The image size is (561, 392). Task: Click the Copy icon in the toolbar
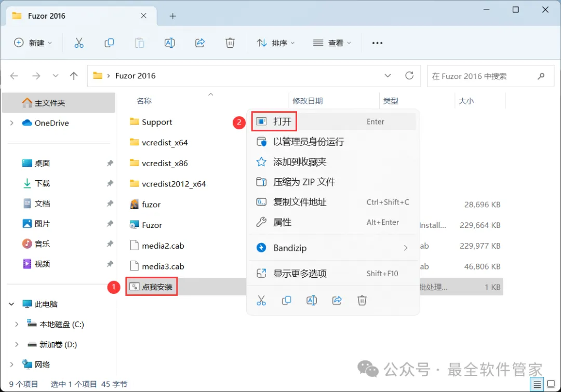[109, 43]
